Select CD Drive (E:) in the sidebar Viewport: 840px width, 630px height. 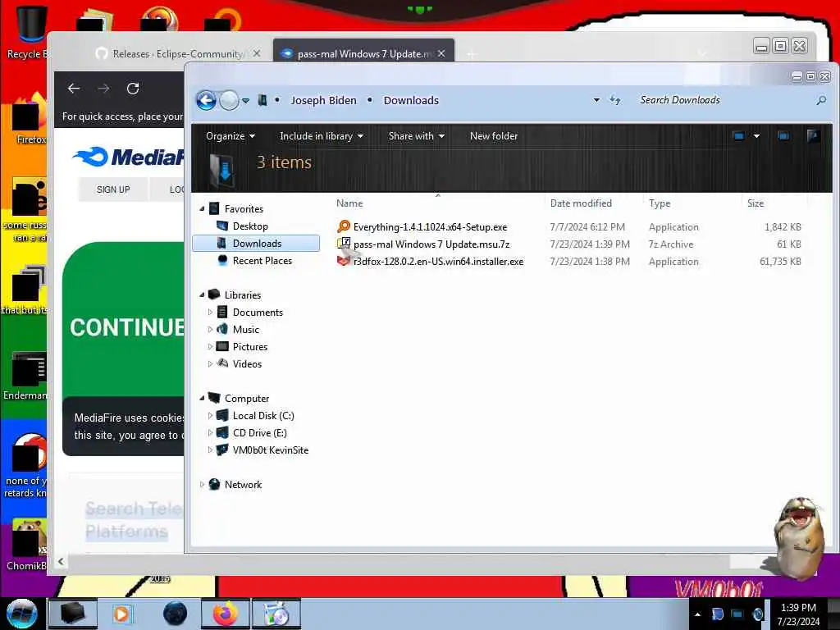tap(260, 433)
